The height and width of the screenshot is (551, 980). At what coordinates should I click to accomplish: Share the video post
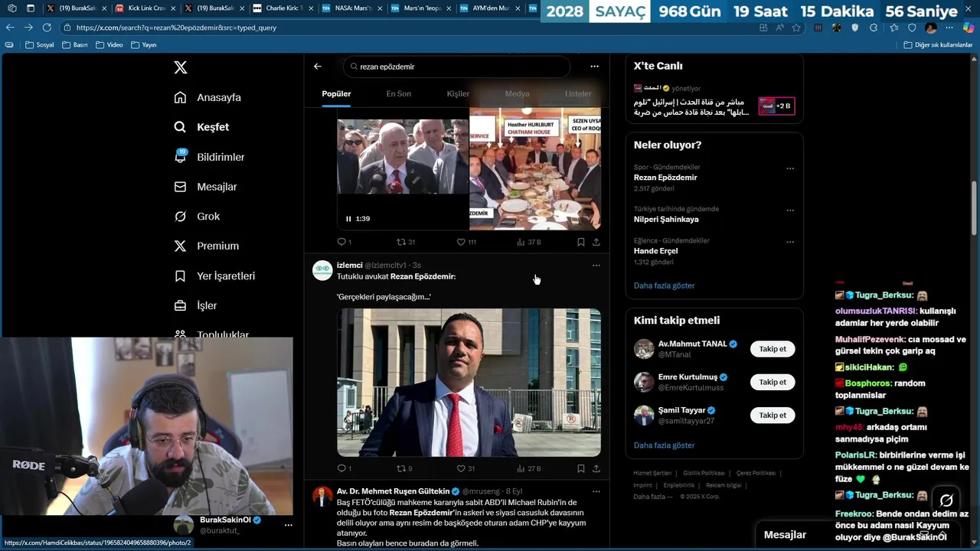coord(596,242)
